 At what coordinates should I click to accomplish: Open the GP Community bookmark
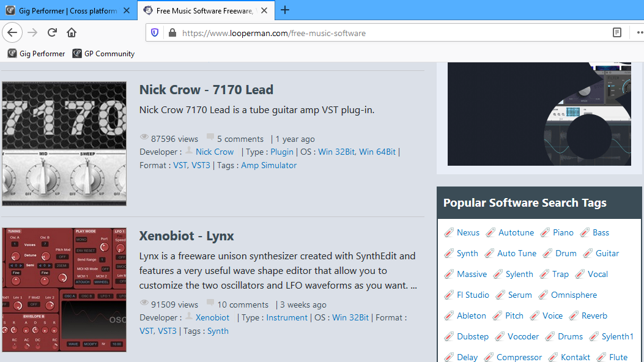[103, 54]
